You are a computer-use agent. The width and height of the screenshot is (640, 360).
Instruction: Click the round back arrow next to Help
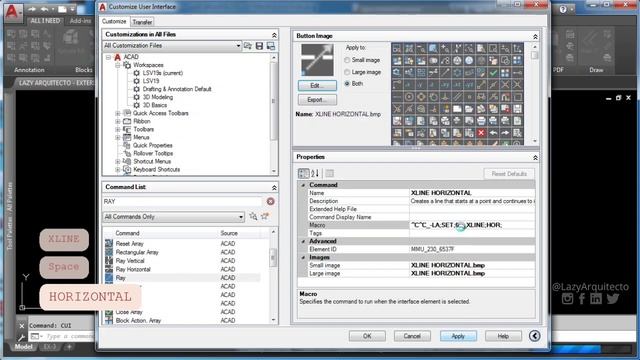[535, 336]
